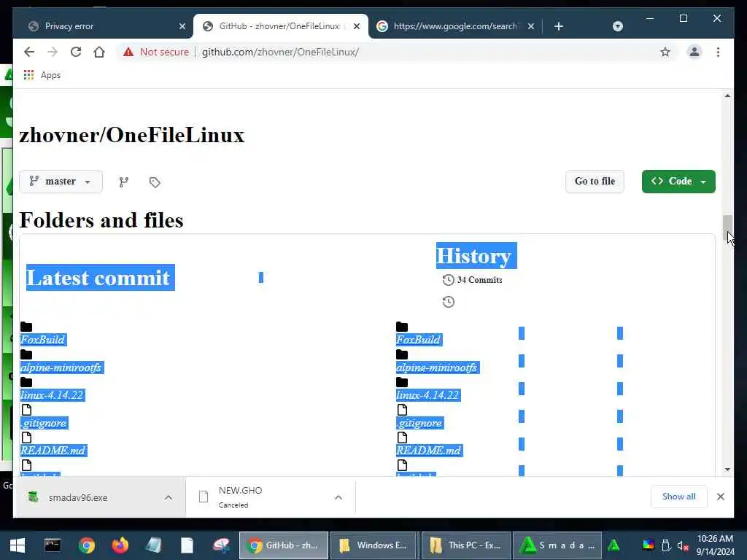This screenshot has height=560, width=747.
Task: Close the downloads bar
Action: tap(720, 497)
